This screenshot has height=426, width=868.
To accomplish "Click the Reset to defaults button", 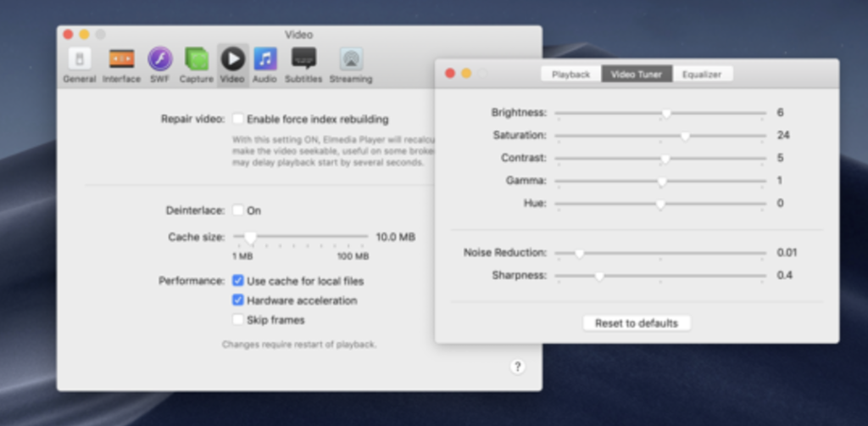I will pyautogui.click(x=637, y=323).
